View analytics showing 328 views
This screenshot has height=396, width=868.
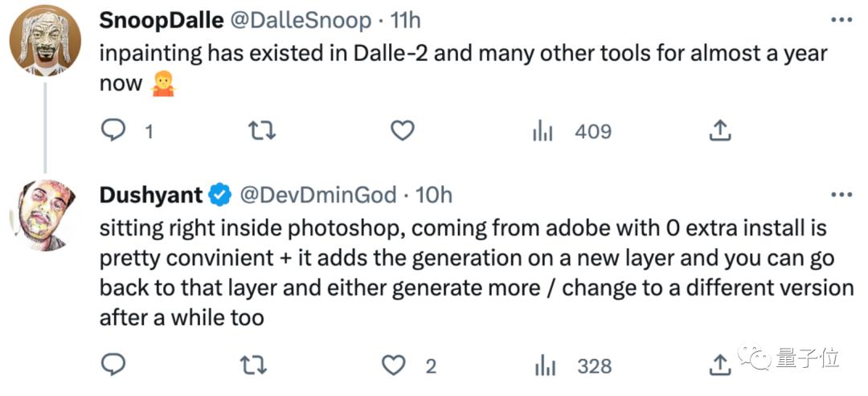544,366
